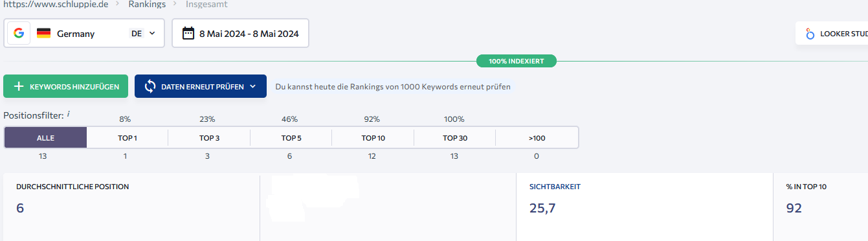868x241 pixels.
Task: Click the refresh icon on Daten erneut prüfen
Action: (x=150, y=86)
